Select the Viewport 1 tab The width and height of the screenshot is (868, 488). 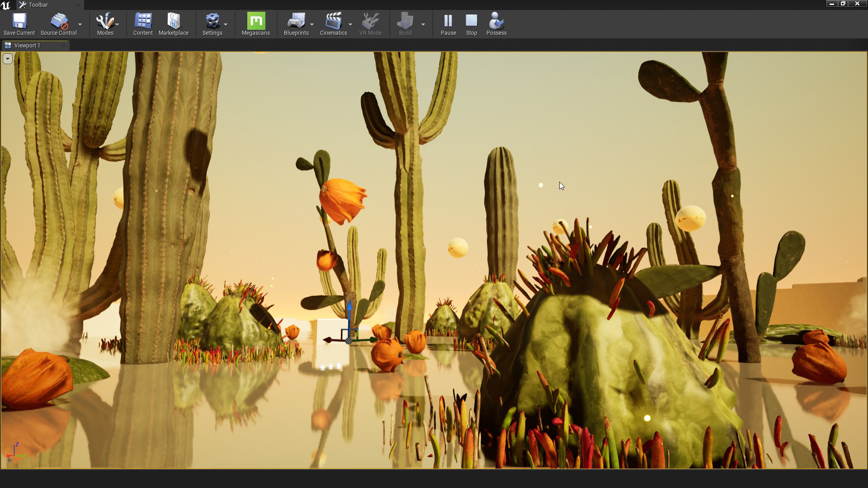pos(27,45)
